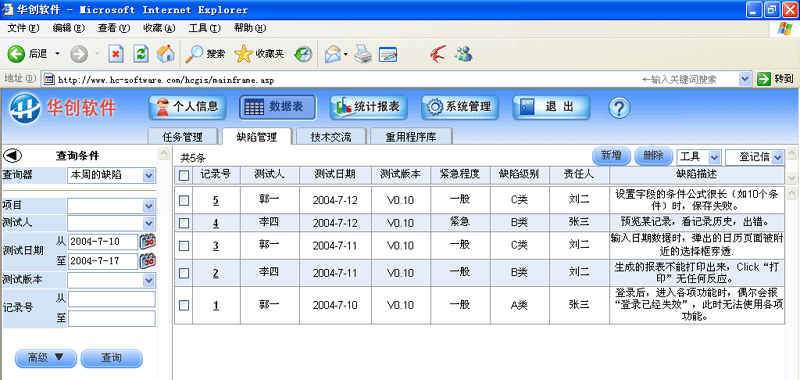
Task: Select the 缺陷管理 tab
Action: [x=257, y=136]
